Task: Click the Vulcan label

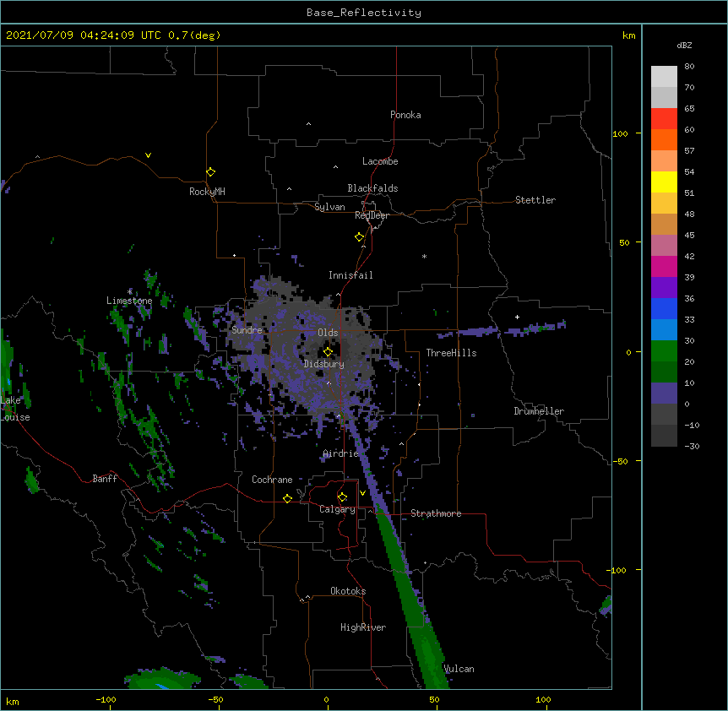Action: point(459,669)
